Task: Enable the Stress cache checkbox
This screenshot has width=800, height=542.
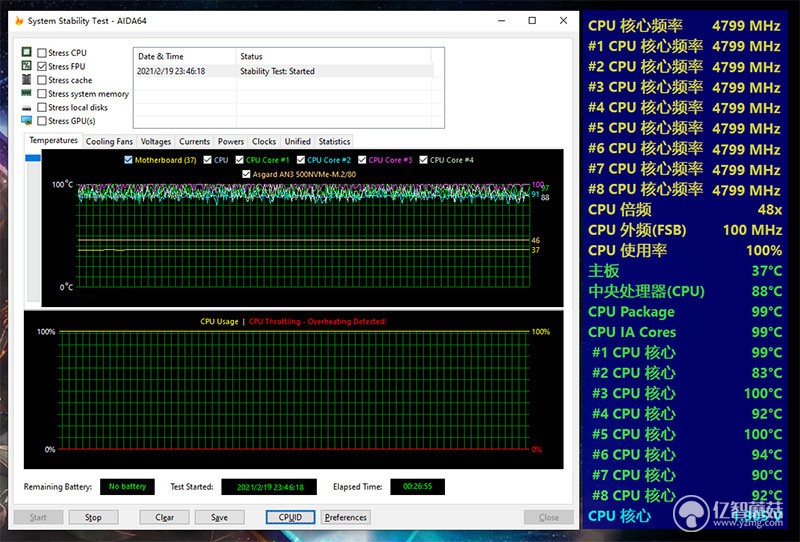Action: [42, 80]
